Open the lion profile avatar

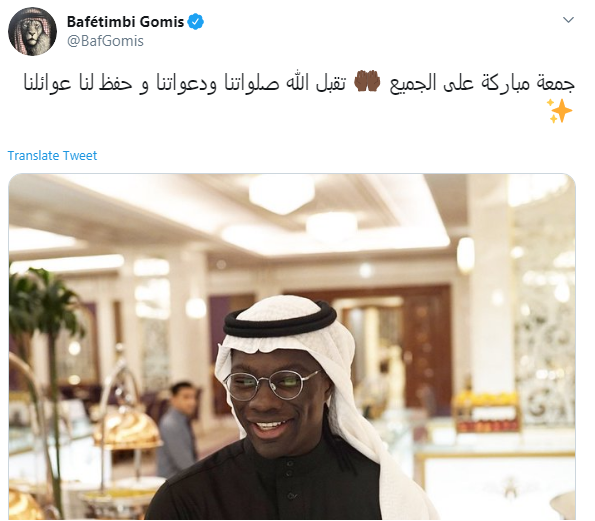click(x=32, y=31)
